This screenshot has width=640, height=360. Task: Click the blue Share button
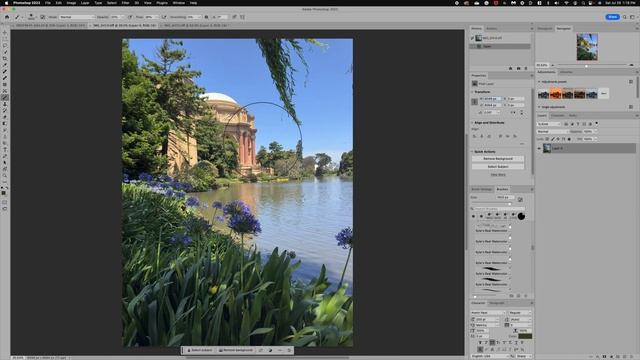[x=612, y=17]
